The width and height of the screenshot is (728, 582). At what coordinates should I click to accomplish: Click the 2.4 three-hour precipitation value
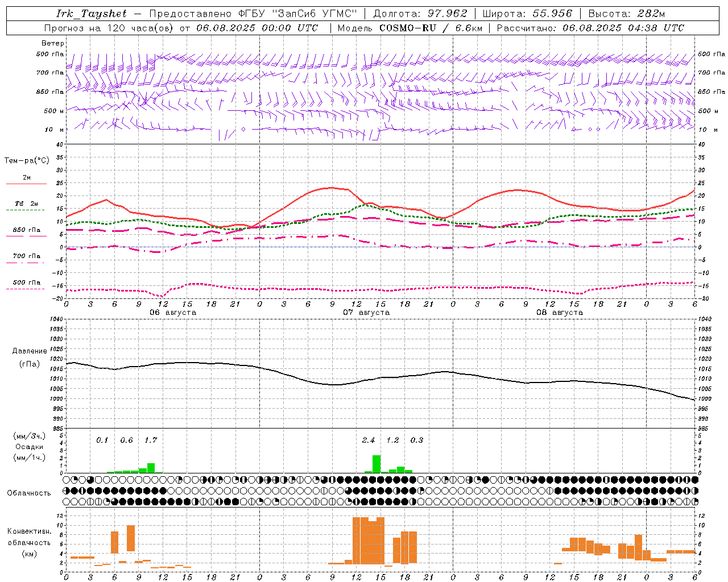tap(368, 440)
